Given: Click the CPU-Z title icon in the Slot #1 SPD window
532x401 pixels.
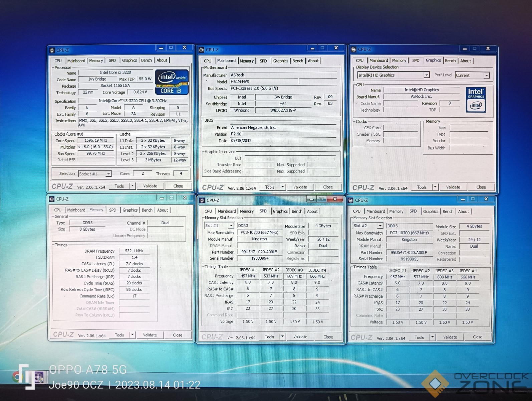Looking at the screenshot, I should (x=202, y=200).
